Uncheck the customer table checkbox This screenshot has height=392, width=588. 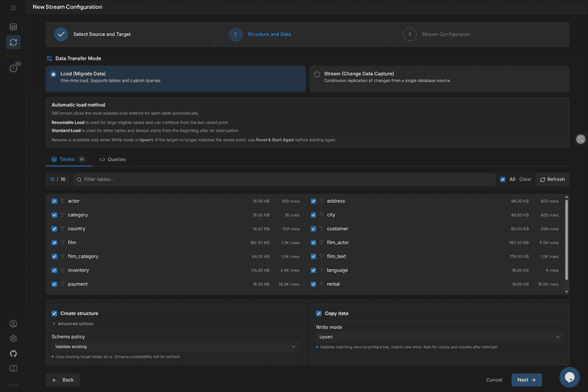click(x=313, y=229)
